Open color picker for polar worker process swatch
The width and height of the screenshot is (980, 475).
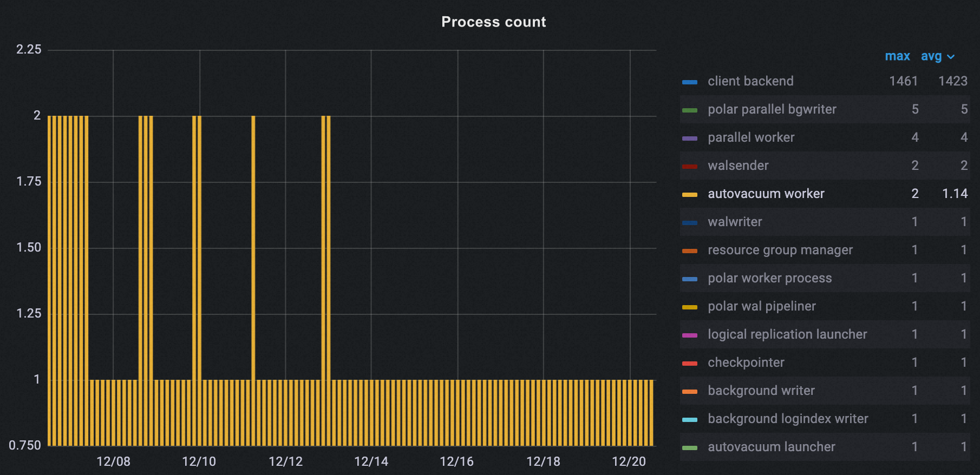point(690,279)
